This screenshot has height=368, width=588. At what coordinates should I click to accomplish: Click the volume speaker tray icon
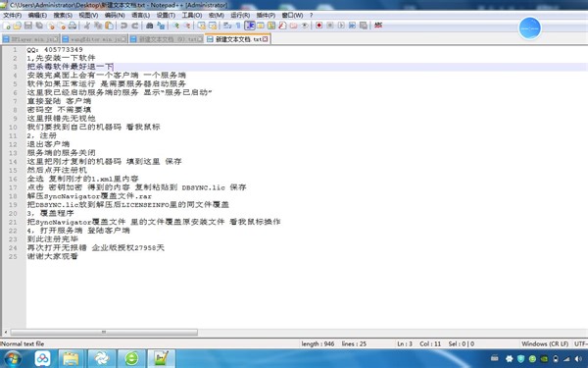point(578,358)
